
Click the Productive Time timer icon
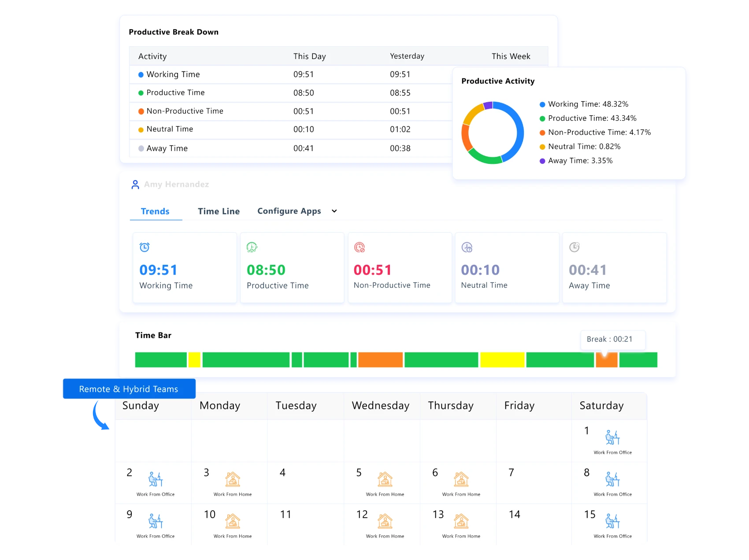point(252,247)
